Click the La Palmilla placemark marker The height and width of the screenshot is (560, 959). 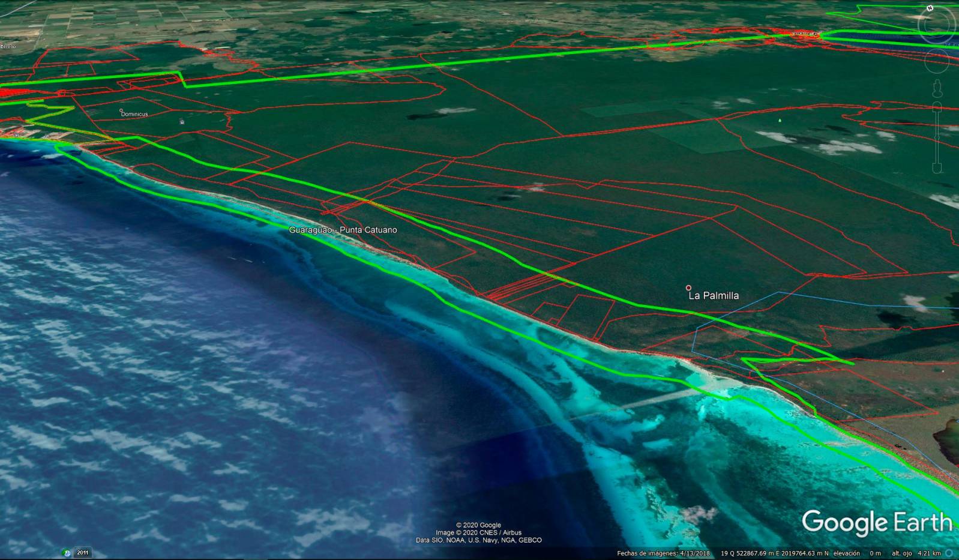pos(688,288)
